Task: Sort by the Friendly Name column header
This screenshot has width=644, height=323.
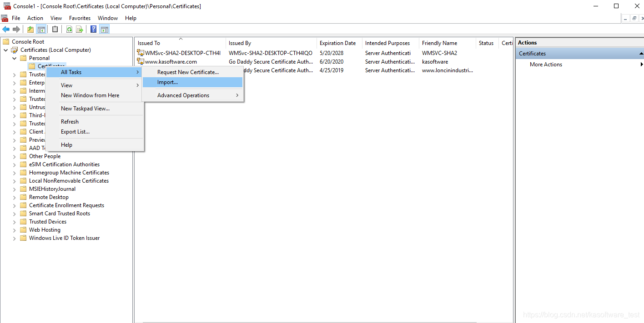Action: pos(448,43)
